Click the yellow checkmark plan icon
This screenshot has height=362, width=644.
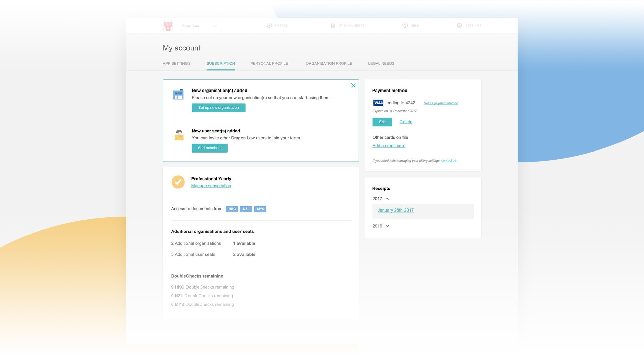pyautogui.click(x=178, y=182)
